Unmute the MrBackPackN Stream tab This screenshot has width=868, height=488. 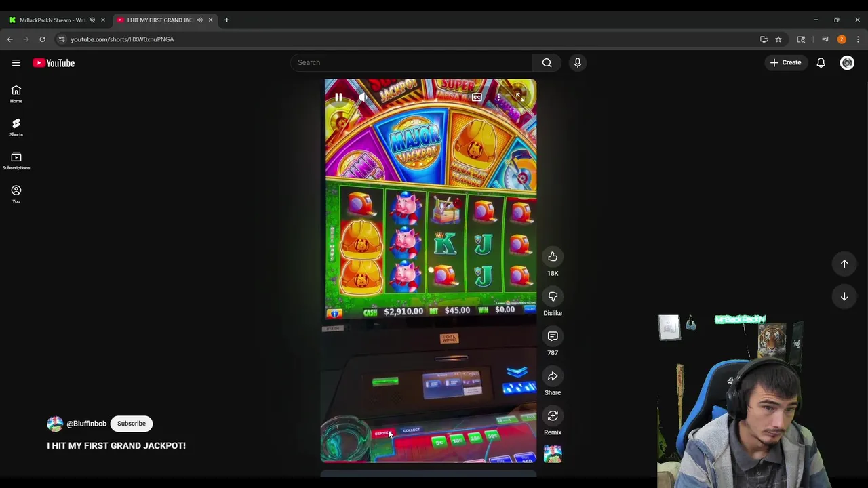click(x=92, y=20)
